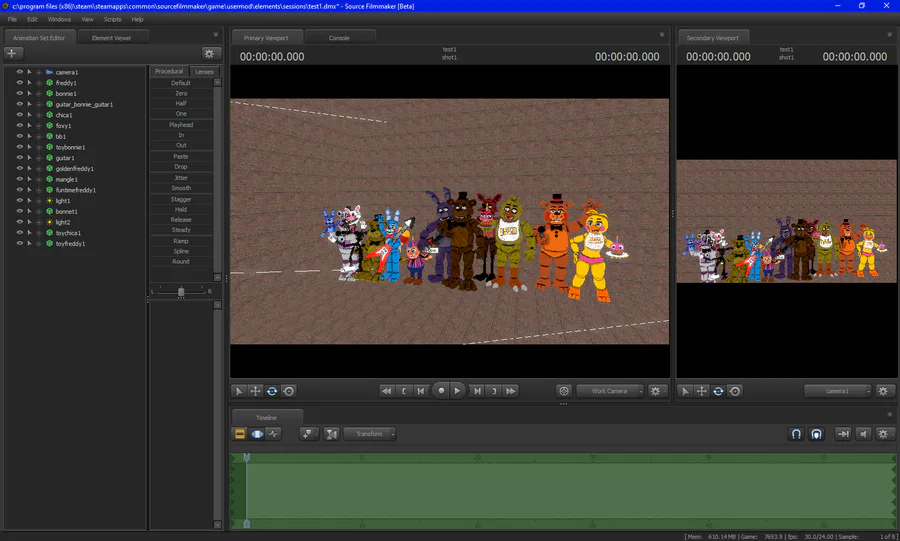This screenshot has height=541, width=900.
Task: Open the Transform dropdown in timeline
Action: (x=370, y=434)
